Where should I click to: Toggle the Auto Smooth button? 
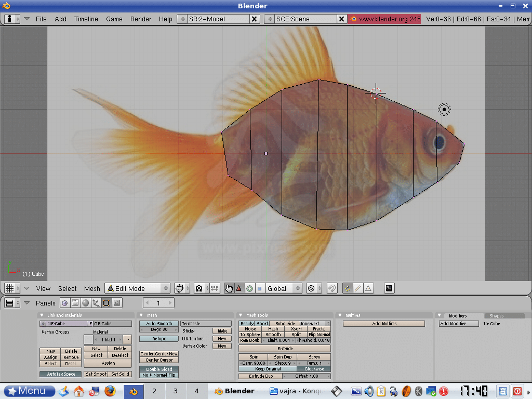158,323
